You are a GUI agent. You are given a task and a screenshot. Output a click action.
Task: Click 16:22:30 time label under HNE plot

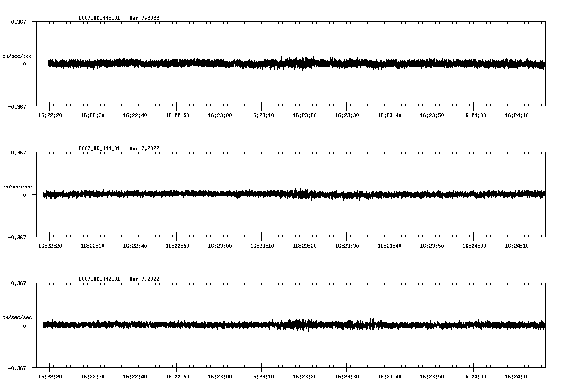click(92, 115)
